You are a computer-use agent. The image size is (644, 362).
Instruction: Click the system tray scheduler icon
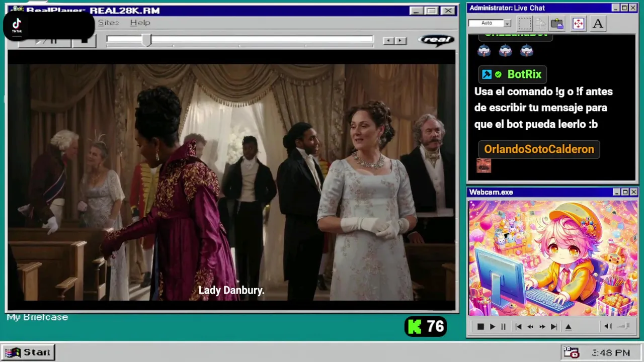tap(572, 352)
